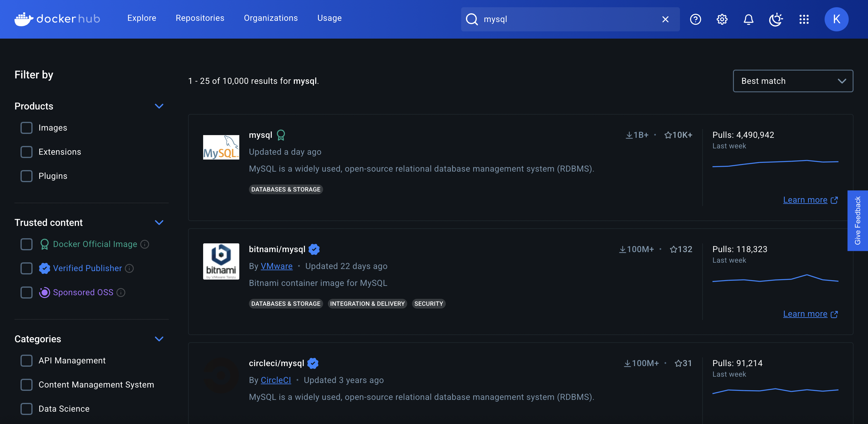The image size is (868, 424).
Task: Check the Images filter checkbox
Action: (x=26, y=128)
